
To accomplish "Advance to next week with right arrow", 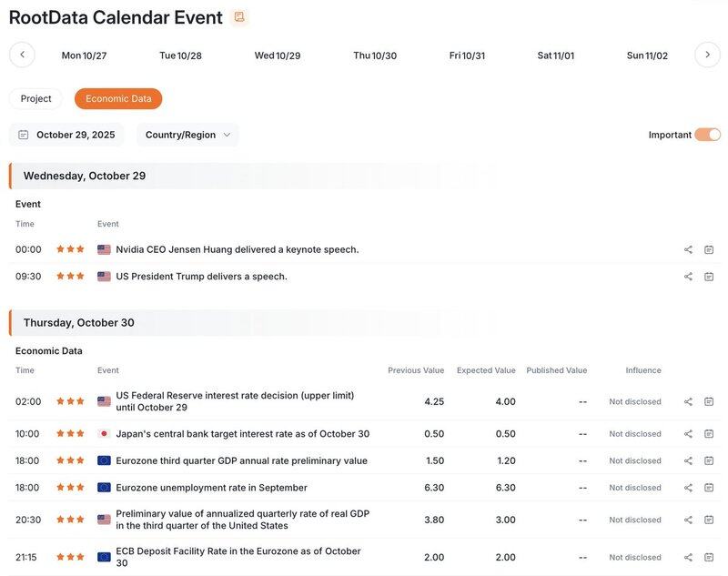I will click(707, 55).
